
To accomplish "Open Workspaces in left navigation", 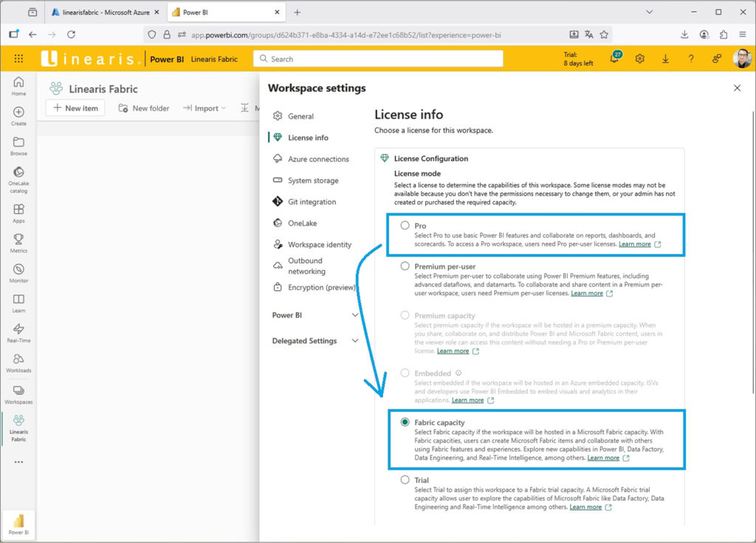I will pyautogui.click(x=18, y=394).
